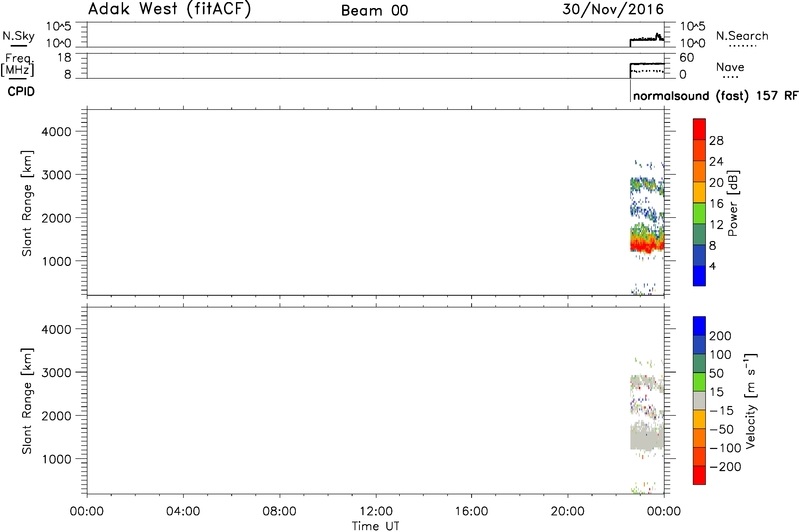Screen dimensions: 799x532
Task: Click the "04:00" time axis label
Action: click(x=183, y=511)
